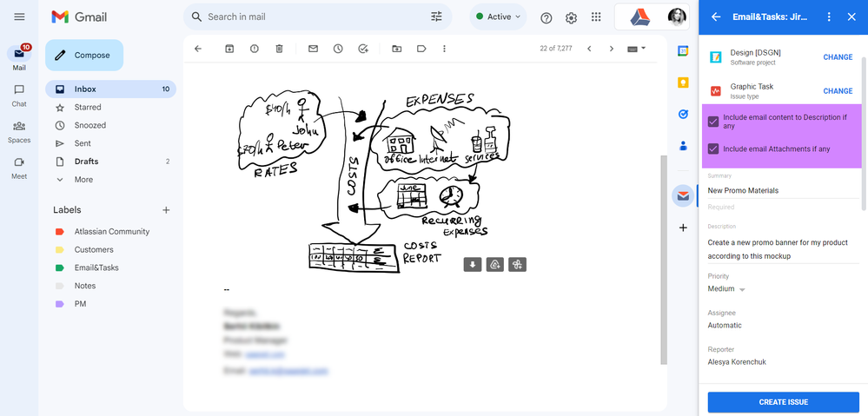The height and width of the screenshot is (416, 868).
Task: Open Google Calendar side panel
Action: (x=683, y=51)
